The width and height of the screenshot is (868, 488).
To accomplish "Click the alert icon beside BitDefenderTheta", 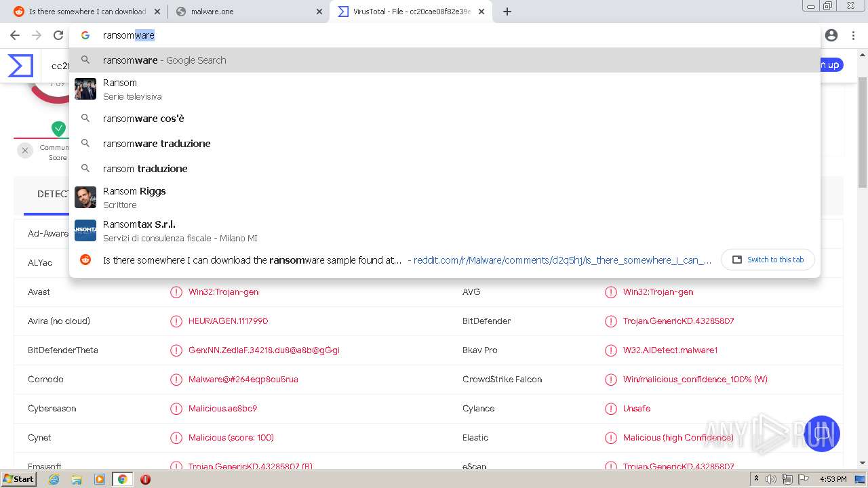I will pos(176,350).
